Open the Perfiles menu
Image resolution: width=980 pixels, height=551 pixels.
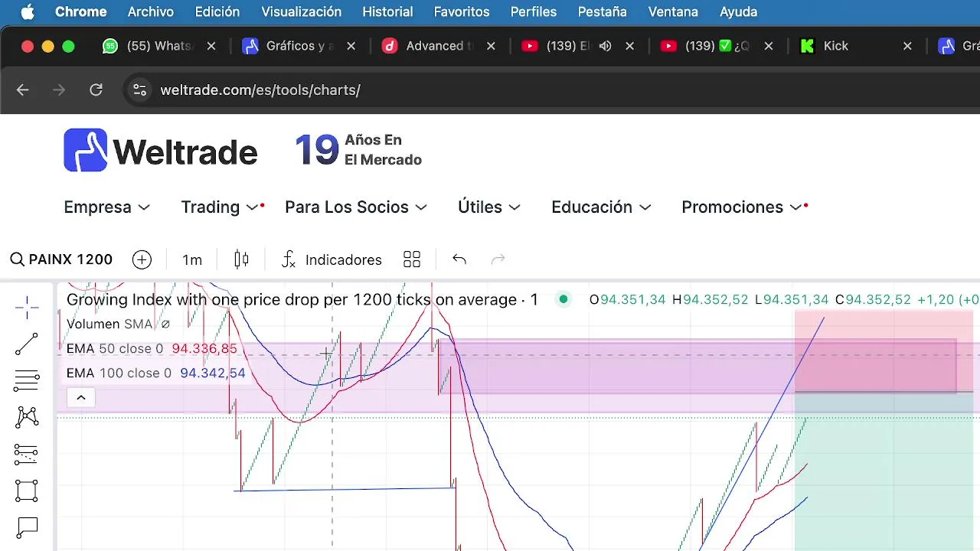coord(534,11)
